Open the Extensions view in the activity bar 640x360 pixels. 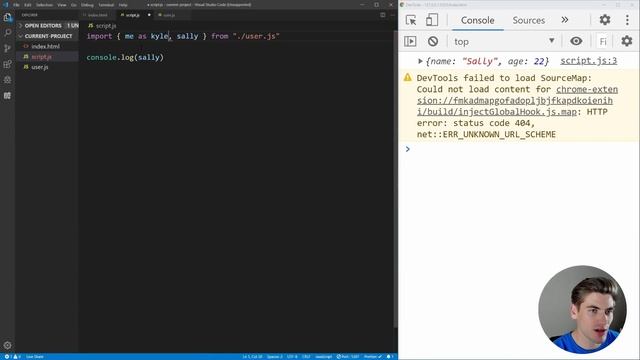click(7, 64)
